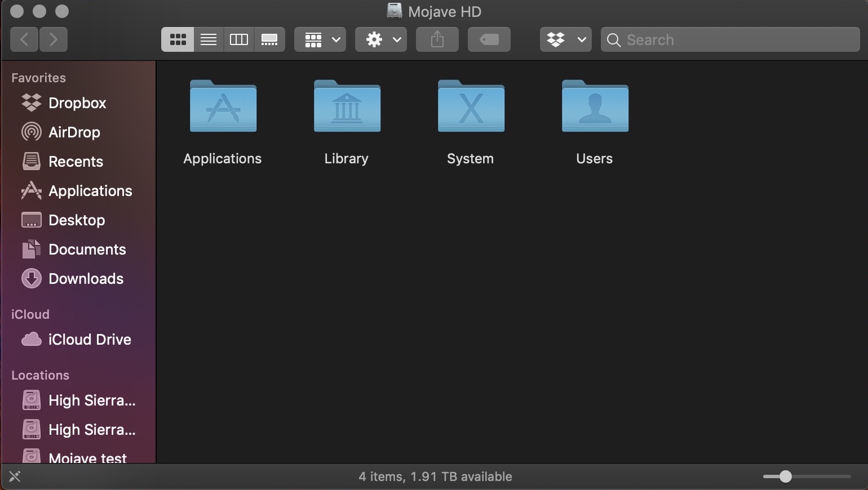Open Recents from Favorites
This screenshot has width=868, height=490.
tap(76, 162)
